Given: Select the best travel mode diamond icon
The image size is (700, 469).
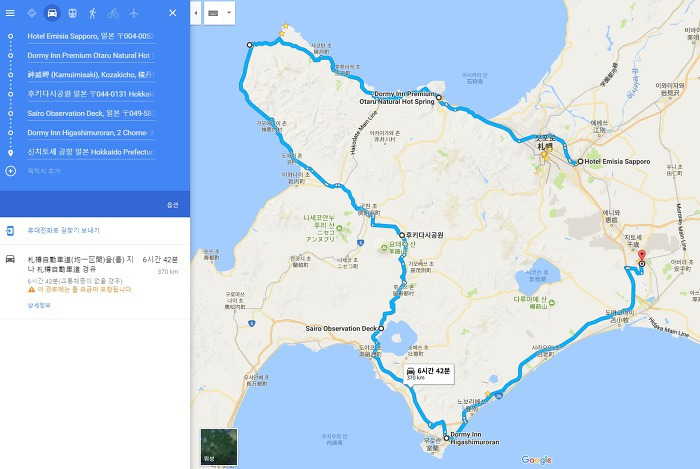Looking at the screenshot, I should pos(32,13).
